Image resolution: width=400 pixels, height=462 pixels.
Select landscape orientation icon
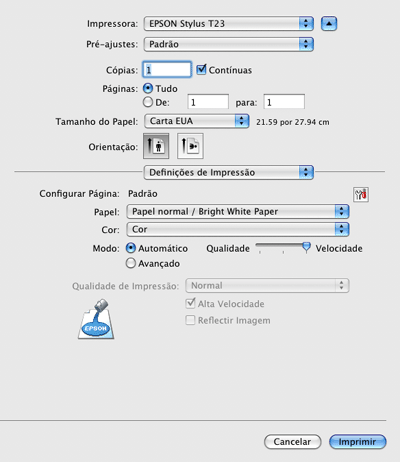(190, 146)
